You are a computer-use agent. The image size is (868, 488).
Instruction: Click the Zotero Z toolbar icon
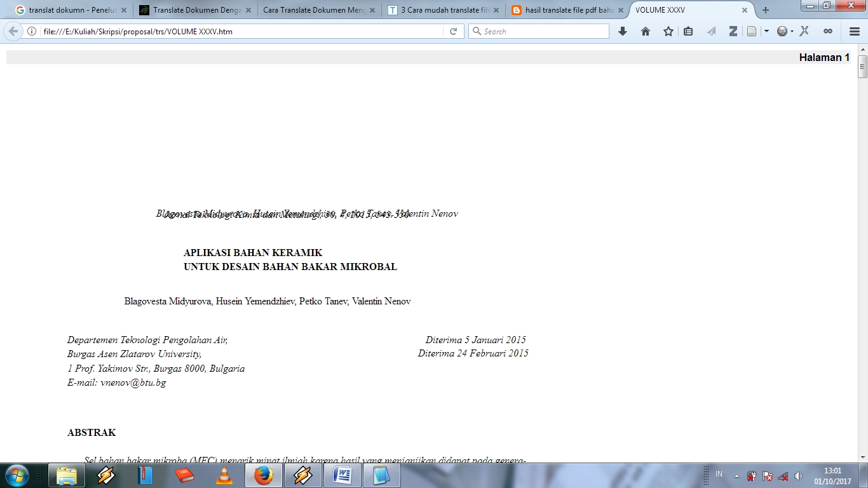point(733,31)
